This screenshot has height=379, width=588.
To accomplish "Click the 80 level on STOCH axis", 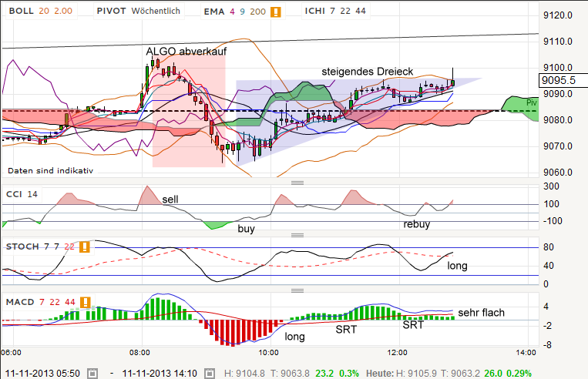I will point(548,247).
